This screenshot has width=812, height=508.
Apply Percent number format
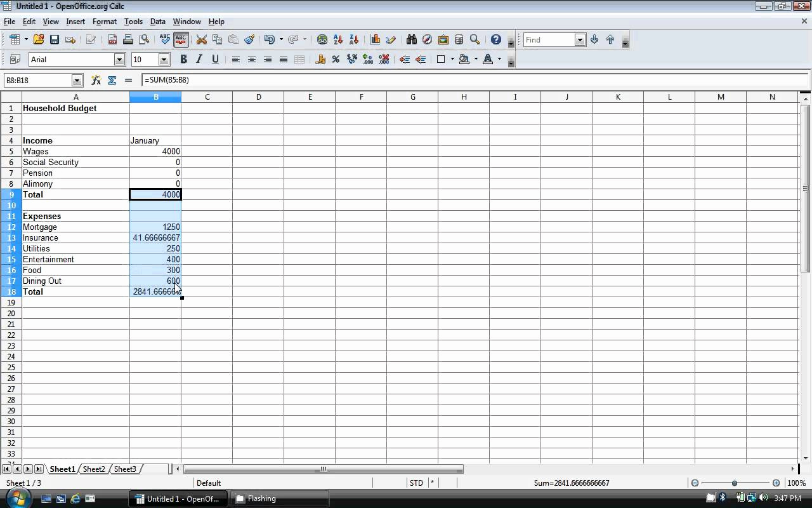336,59
